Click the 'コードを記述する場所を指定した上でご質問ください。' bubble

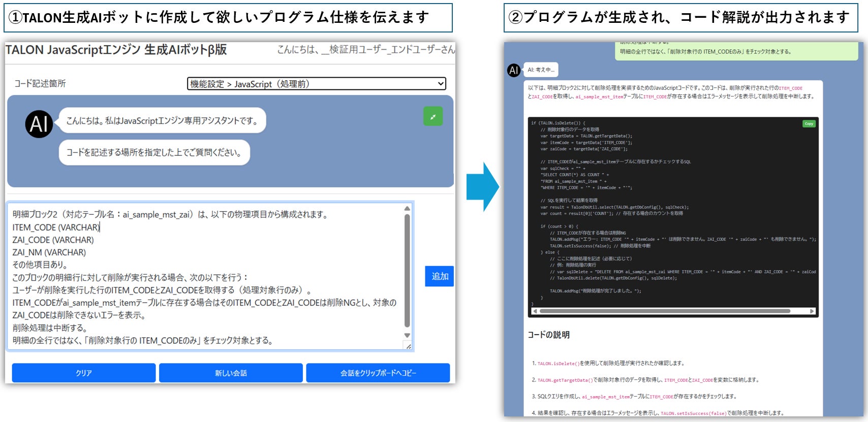154,152
